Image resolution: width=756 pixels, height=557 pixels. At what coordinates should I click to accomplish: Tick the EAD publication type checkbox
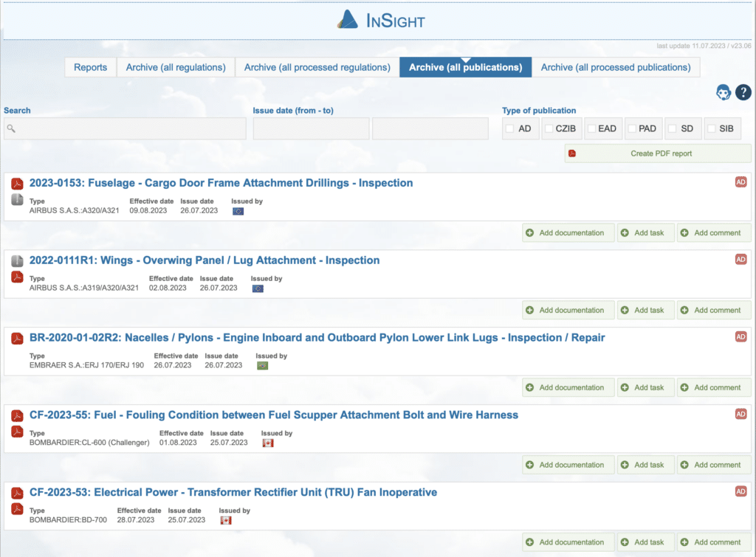(591, 128)
